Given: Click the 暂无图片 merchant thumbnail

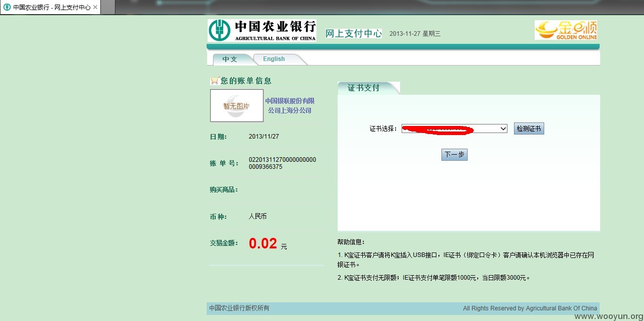Looking at the screenshot, I should point(237,106).
